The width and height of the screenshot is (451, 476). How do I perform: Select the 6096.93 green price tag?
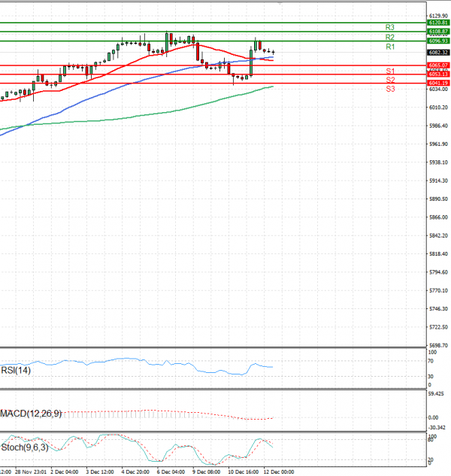438,41
